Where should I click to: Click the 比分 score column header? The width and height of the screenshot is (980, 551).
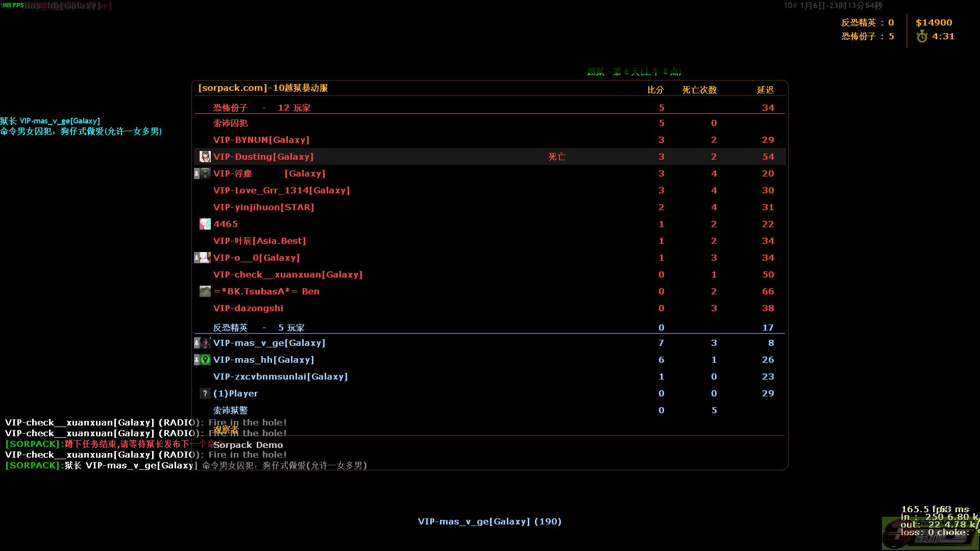tap(655, 90)
